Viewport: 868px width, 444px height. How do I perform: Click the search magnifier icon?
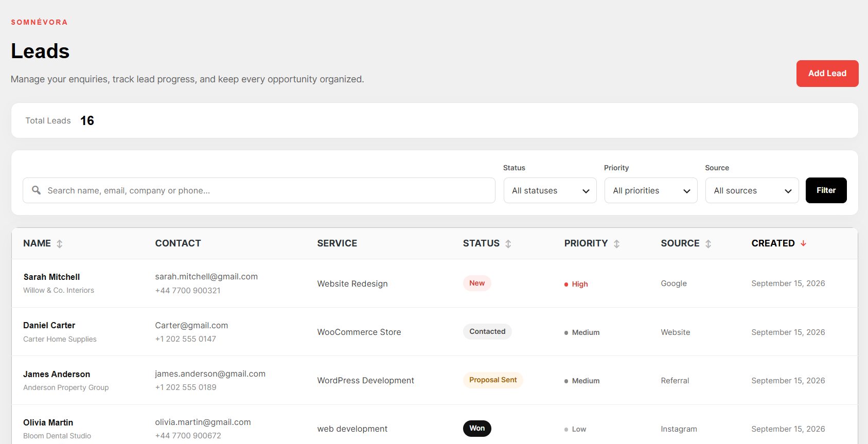click(x=37, y=190)
